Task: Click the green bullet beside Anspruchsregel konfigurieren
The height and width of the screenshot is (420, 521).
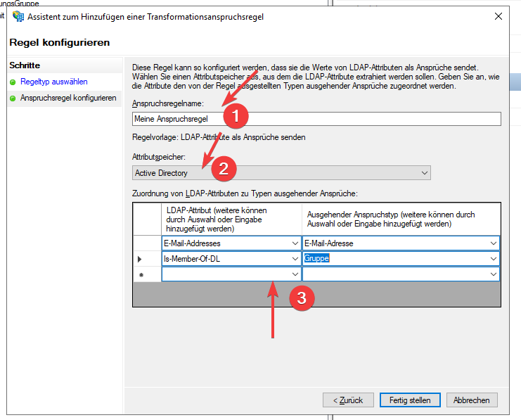Action: point(13,98)
